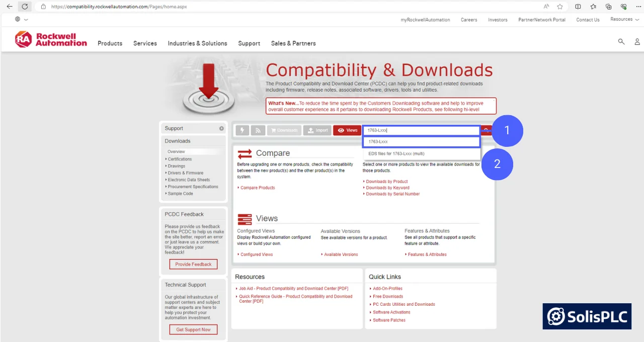644x342 pixels.
Task: Open site search with the magnifier icon
Action: (621, 42)
